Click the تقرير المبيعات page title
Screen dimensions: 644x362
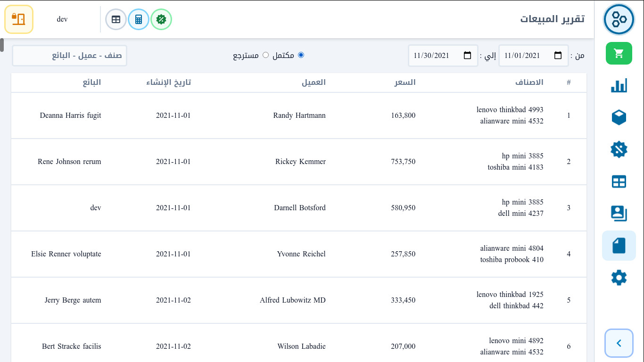tap(552, 19)
